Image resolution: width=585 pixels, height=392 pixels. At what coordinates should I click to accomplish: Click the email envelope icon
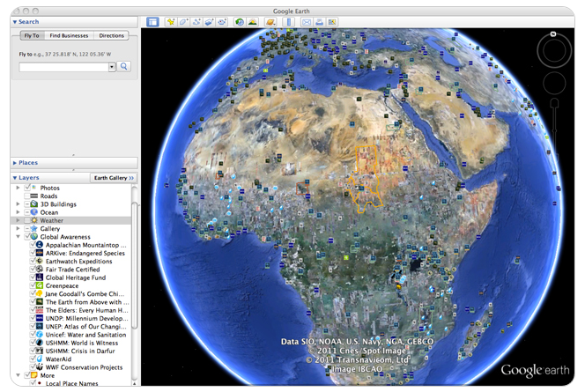click(x=306, y=21)
